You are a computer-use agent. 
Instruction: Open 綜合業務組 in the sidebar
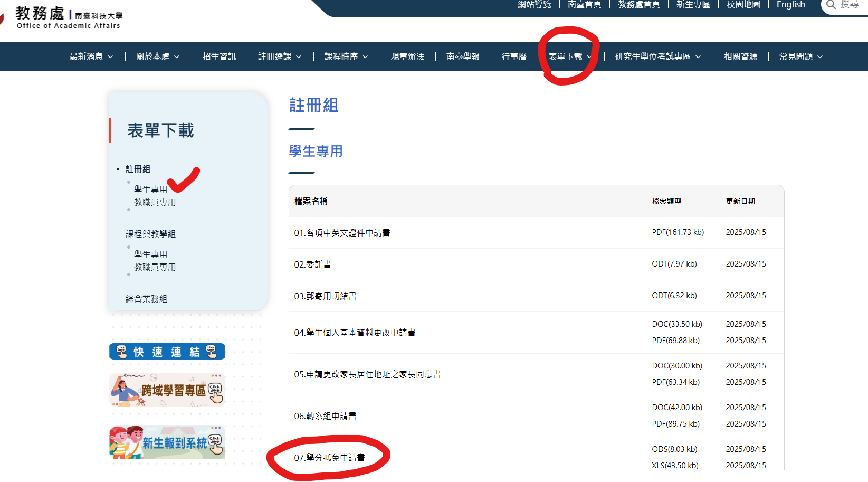pyautogui.click(x=146, y=299)
